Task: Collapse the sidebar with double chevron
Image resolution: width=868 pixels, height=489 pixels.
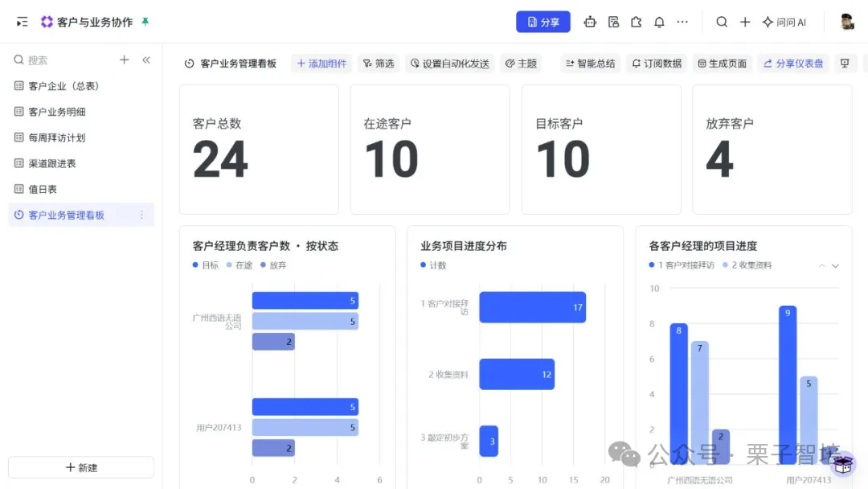Action: [146, 60]
